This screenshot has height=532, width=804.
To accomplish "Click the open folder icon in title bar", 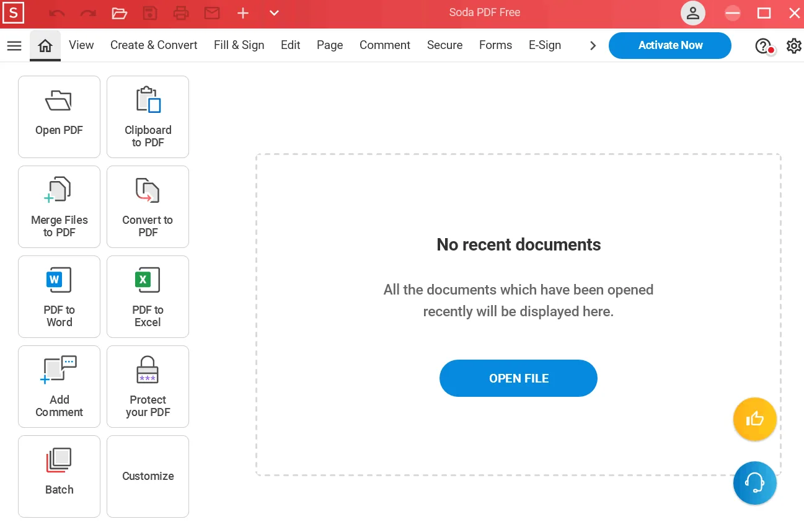I will click(x=119, y=13).
